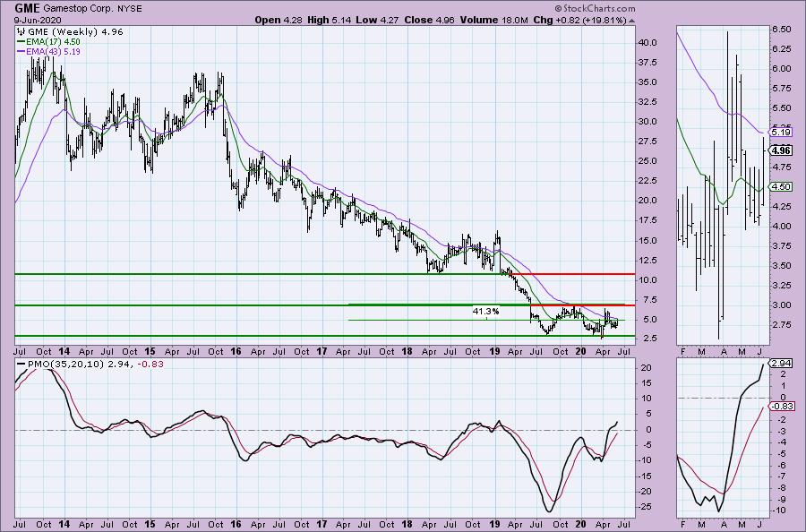This screenshot has height=532, width=806.
Task: Click the 'Volume 18.0M' value in header
Action: 494,20
